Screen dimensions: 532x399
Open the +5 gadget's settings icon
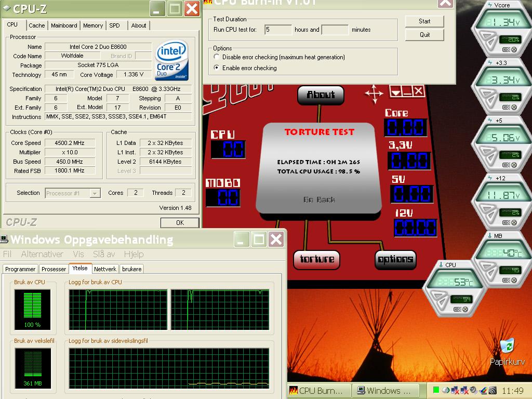(506, 165)
